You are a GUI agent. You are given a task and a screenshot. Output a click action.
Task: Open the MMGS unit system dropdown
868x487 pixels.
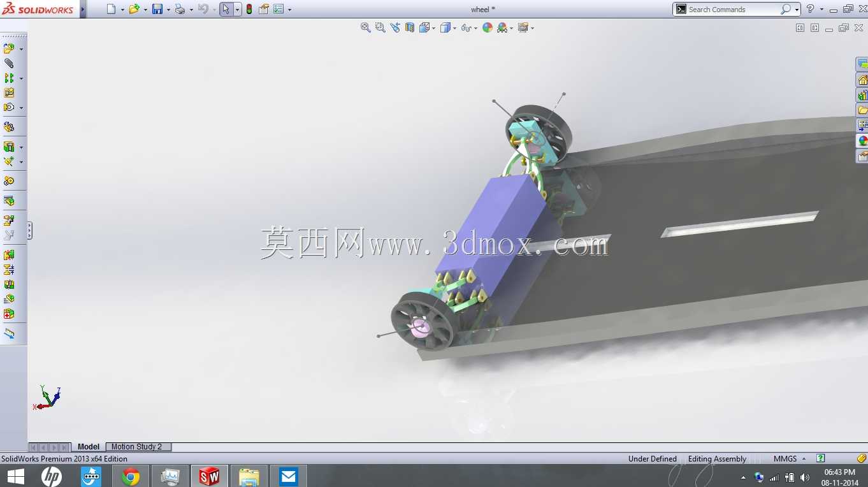tap(790, 459)
